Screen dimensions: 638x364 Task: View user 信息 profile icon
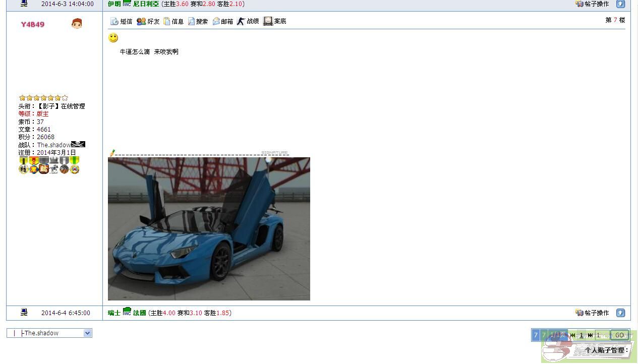(x=173, y=21)
